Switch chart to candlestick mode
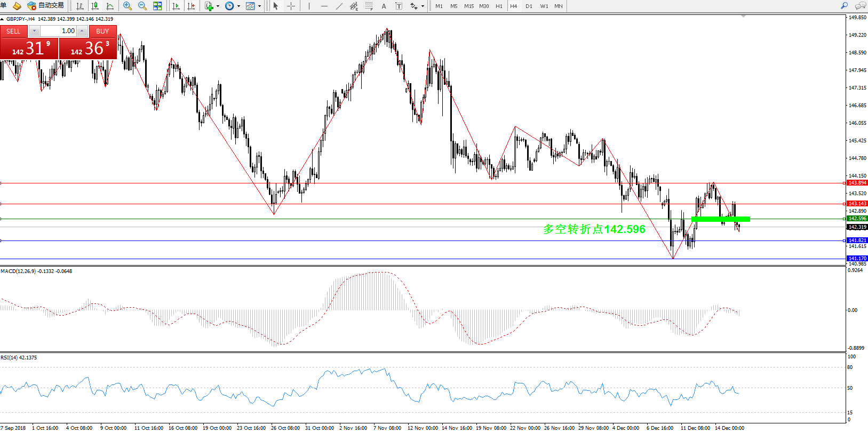This screenshot has height=433, width=868. (x=95, y=6)
